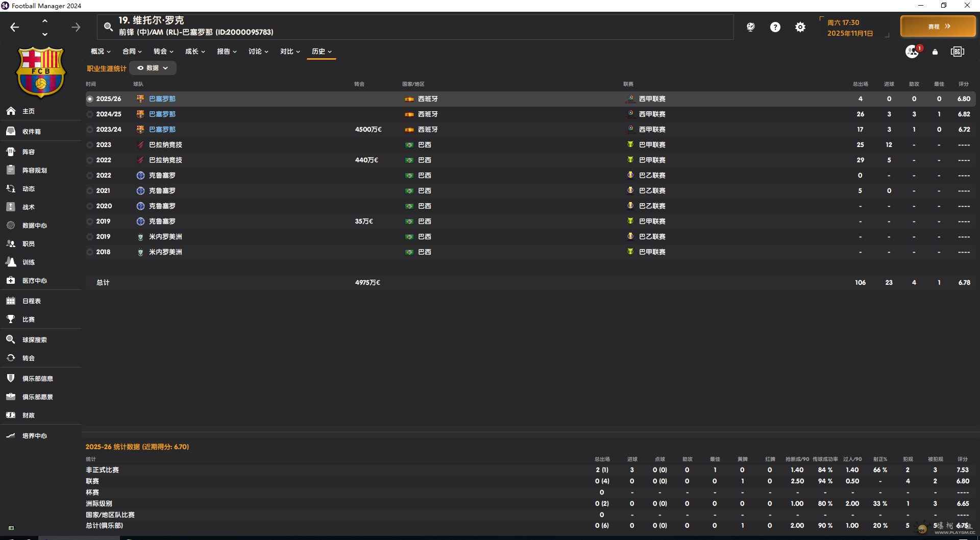The image size is (980, 540).
Task: Click the search magnifier icon
Action: click(108, 27)
